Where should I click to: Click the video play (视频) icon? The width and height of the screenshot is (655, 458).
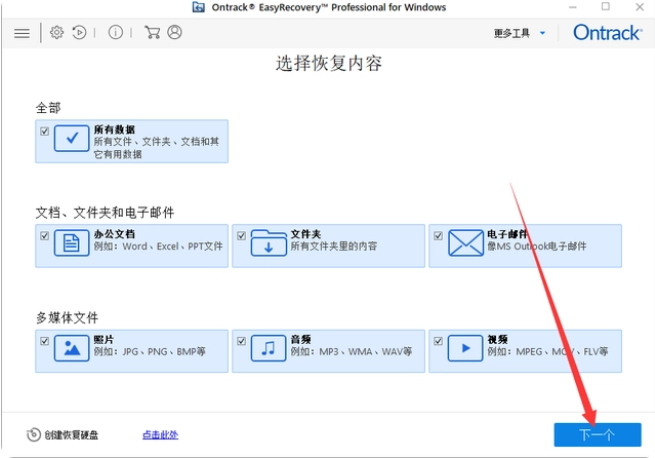pos(465,349)
